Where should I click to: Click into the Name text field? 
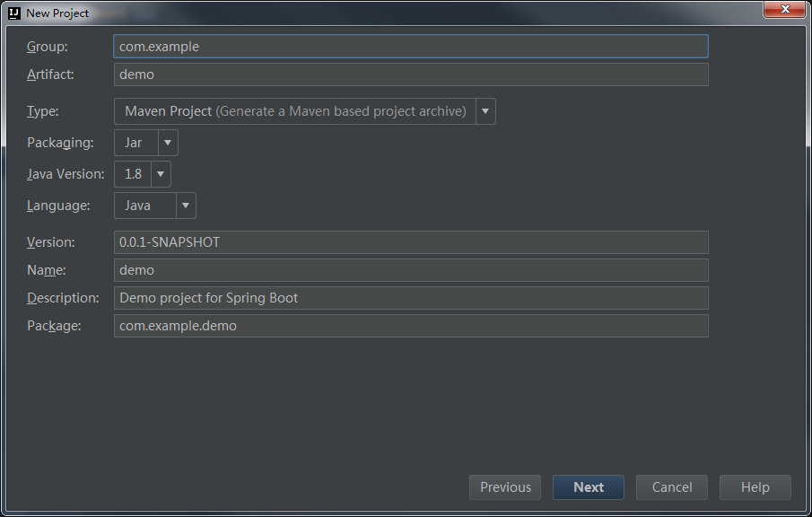click(411, 270)
